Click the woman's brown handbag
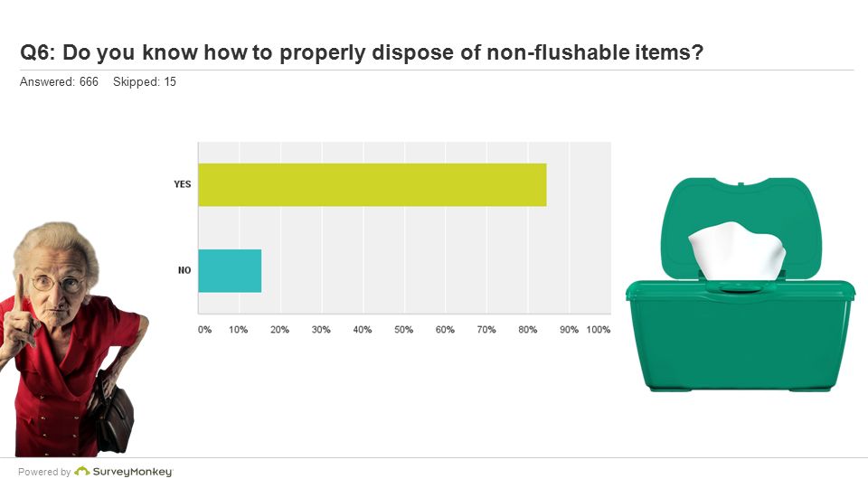 [x=112, y=414]
